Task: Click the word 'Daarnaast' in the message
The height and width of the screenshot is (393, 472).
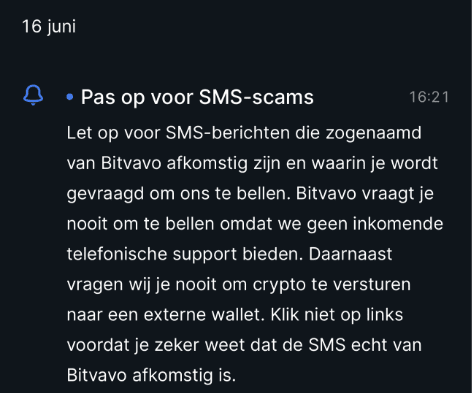Action: (x=350, y=254)
